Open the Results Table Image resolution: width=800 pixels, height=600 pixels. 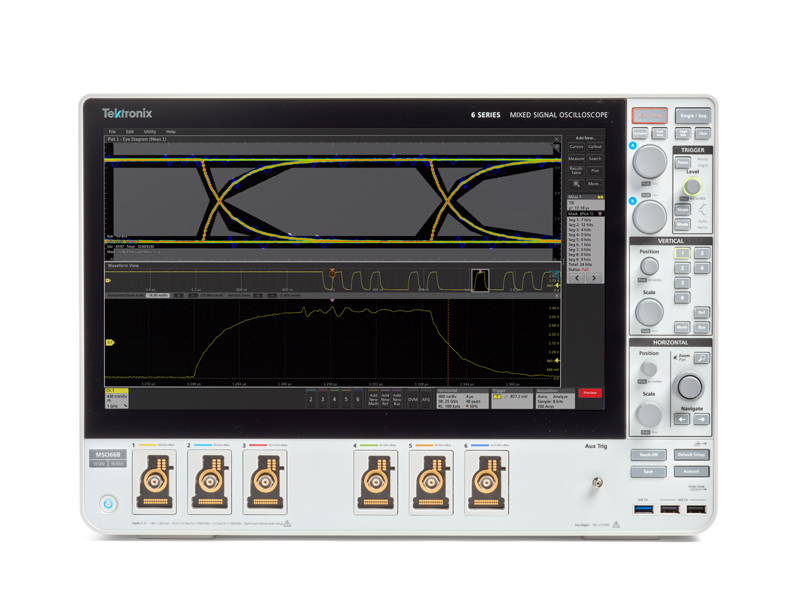pyautogui.click(x=576, y=171)
